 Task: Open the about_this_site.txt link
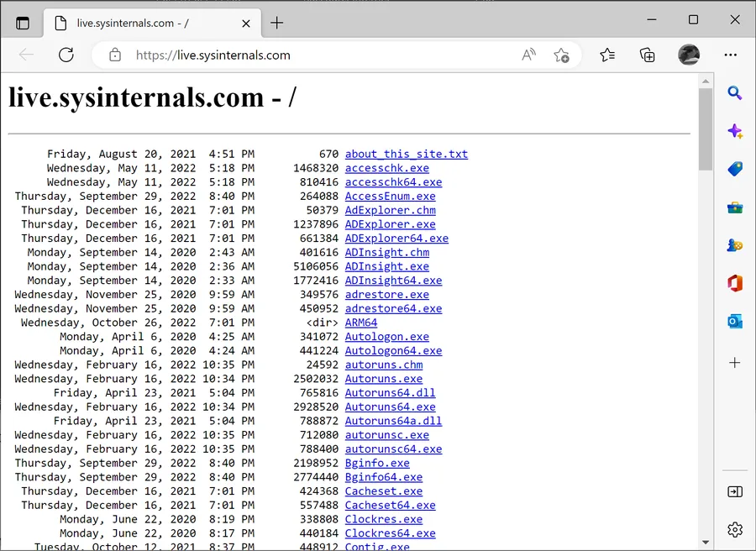[x=407, y=155]
